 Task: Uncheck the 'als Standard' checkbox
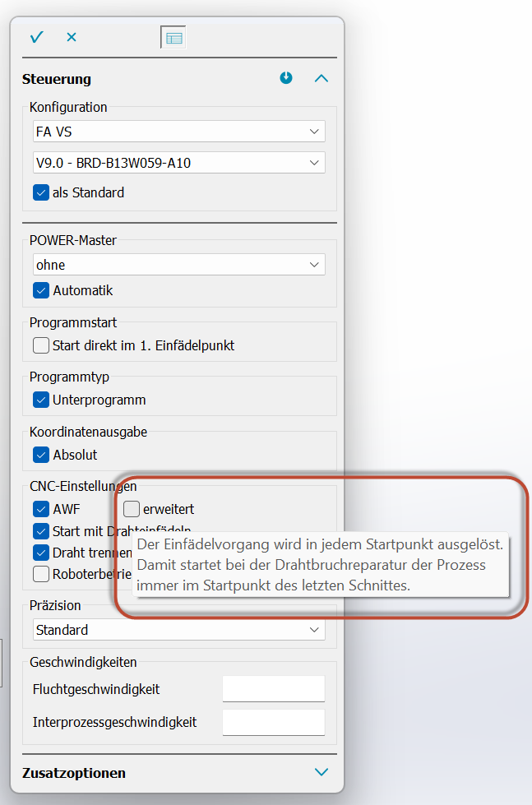pos(41,192)
